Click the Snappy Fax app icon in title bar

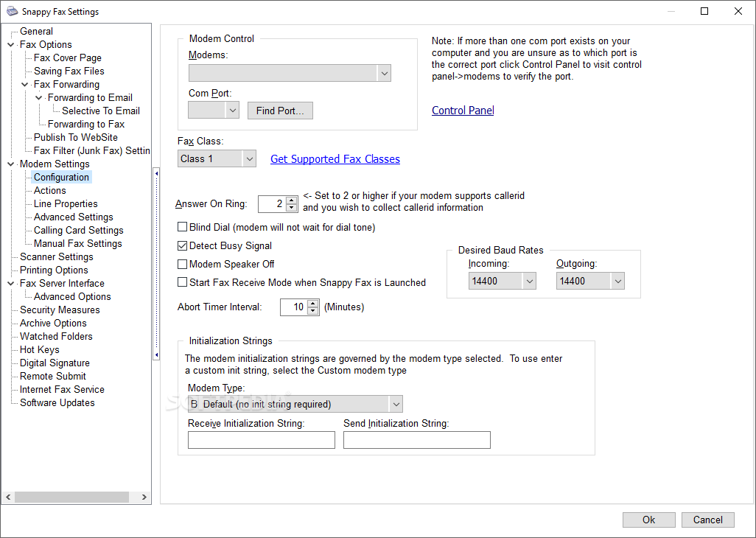pos(12,11)
